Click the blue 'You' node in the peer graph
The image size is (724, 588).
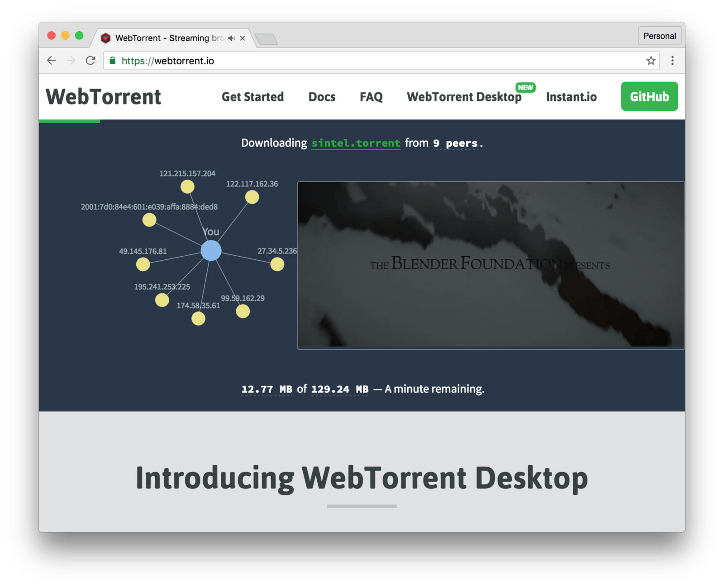pos(211,250)
